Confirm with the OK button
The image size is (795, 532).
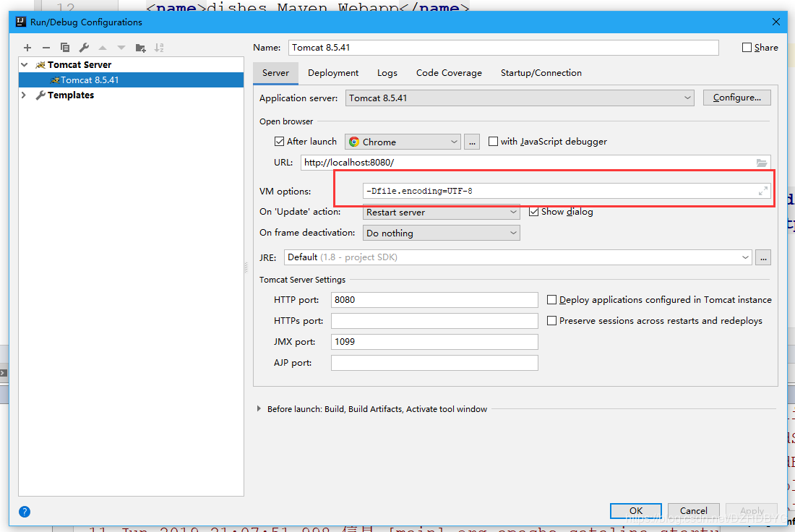636,511
